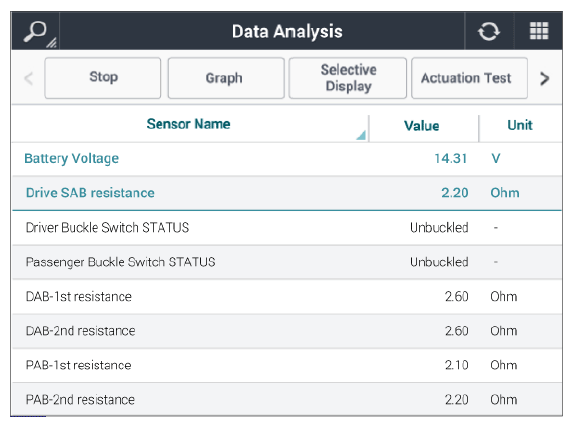Click the refresh arrows icon
The image size is (572, 426).
(489, 31)
